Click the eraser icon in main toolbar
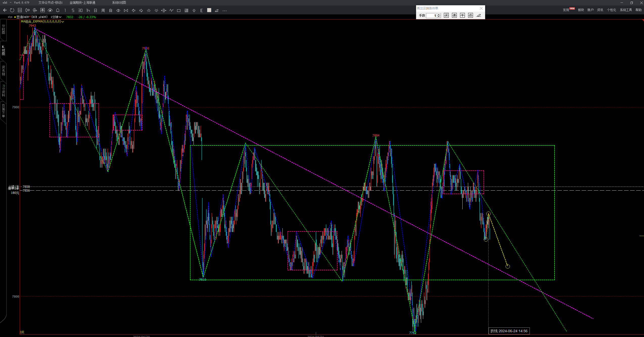Viewport: 644px width, 337px height. (x=217, y=10)
